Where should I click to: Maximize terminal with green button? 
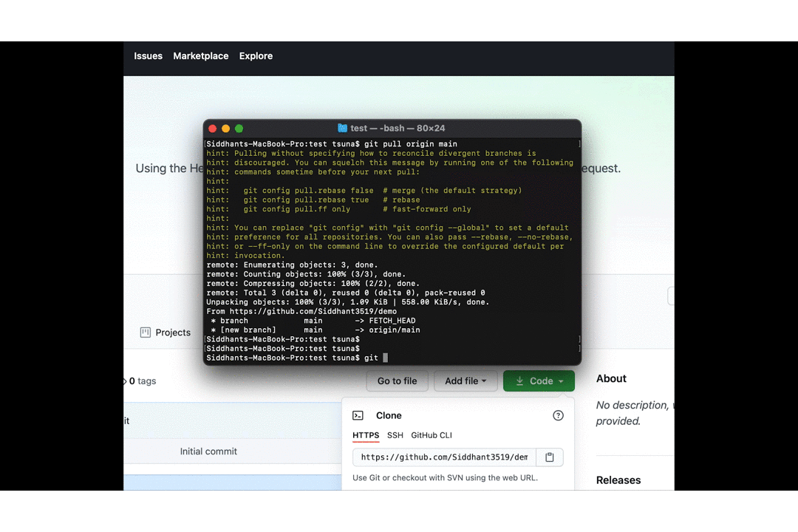click(239, 129)
